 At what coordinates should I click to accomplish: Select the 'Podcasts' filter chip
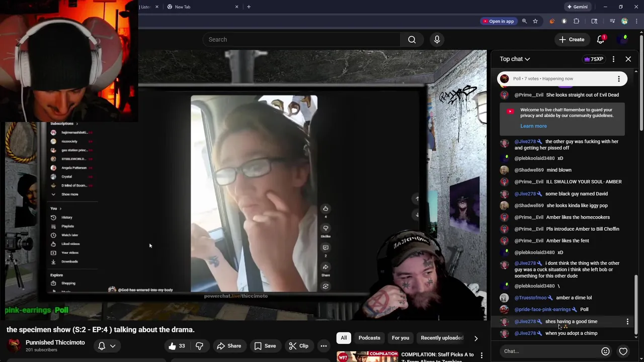point(369,338)
